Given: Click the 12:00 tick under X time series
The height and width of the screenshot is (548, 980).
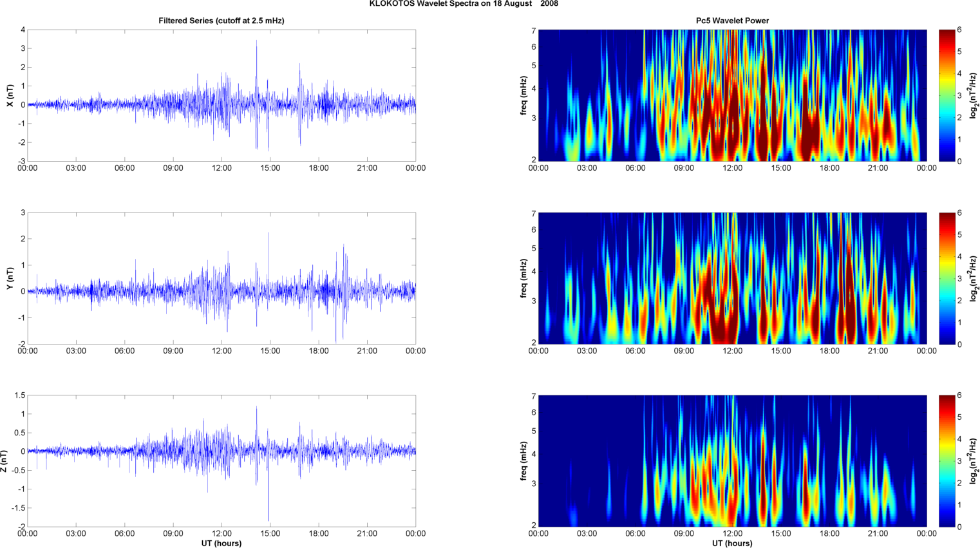Looking at the screenshot, I should pyautogui.click(x=221, y=168).
